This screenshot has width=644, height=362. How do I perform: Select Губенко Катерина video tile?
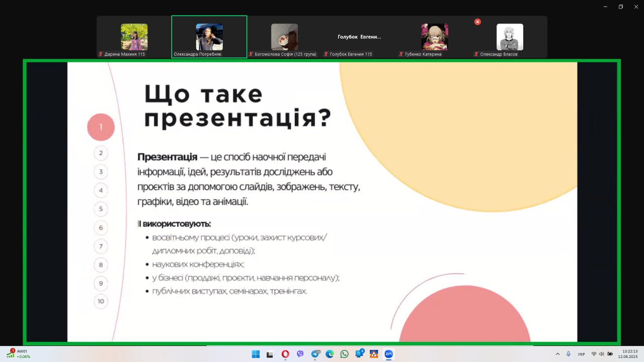[x=435, y=37]
